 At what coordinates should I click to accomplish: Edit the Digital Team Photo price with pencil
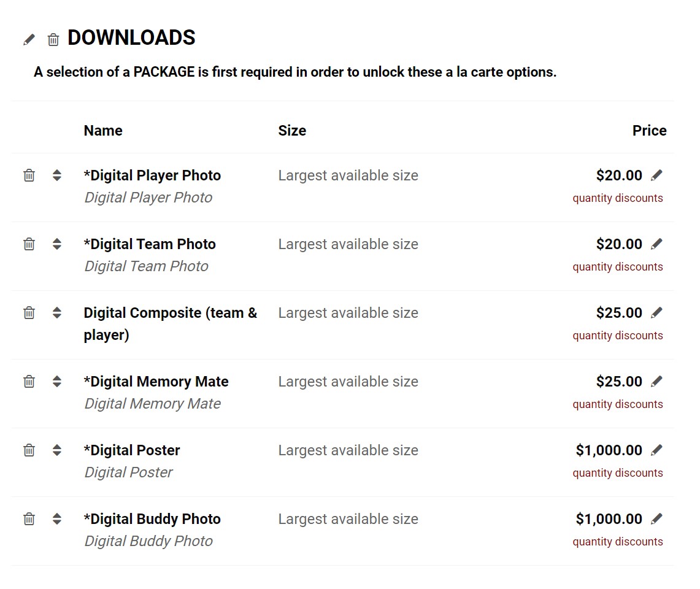[656, 244]
